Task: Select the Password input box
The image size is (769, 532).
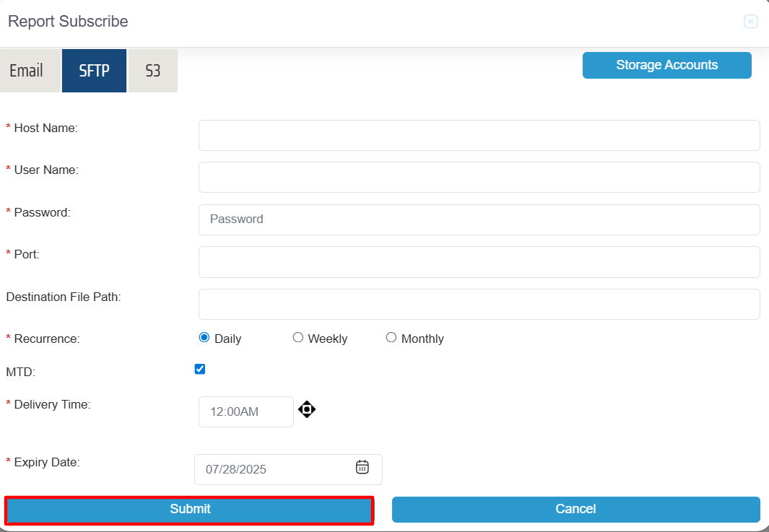Action: point(479,219)
